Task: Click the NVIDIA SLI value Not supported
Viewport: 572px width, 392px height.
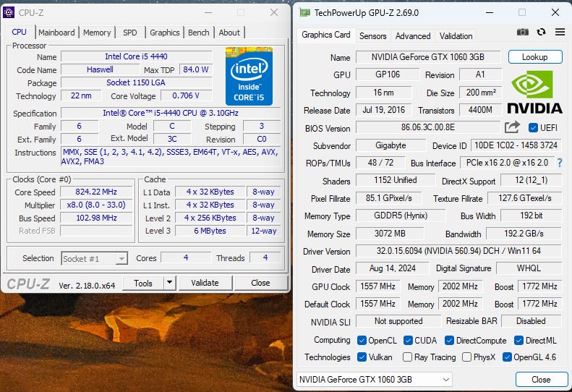Action: pyautogui.click(x=398, y=321)
